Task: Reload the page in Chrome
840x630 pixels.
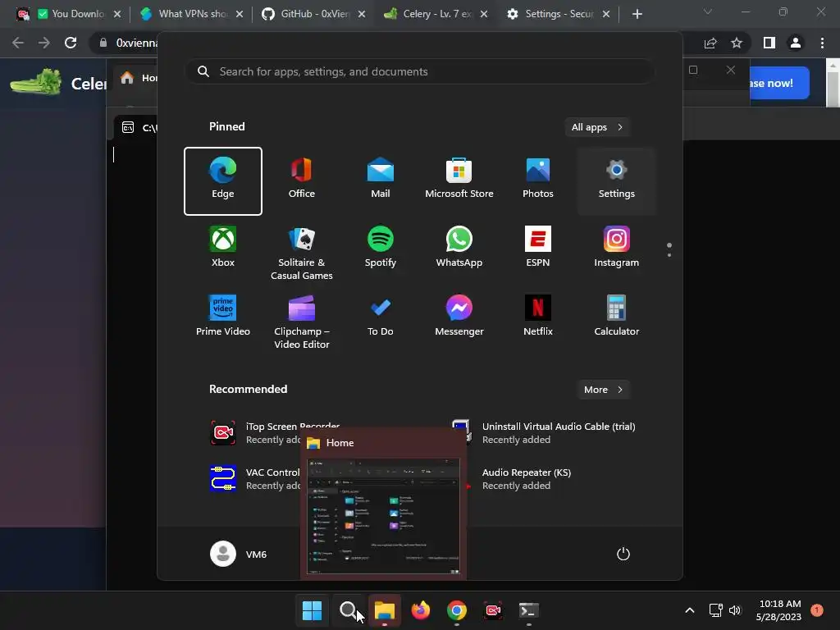Action: (x=71, y=43)
